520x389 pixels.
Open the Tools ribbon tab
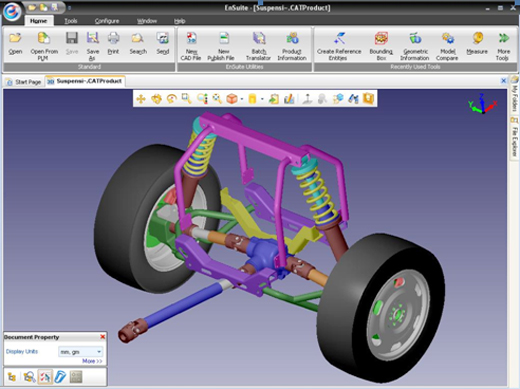71,21
